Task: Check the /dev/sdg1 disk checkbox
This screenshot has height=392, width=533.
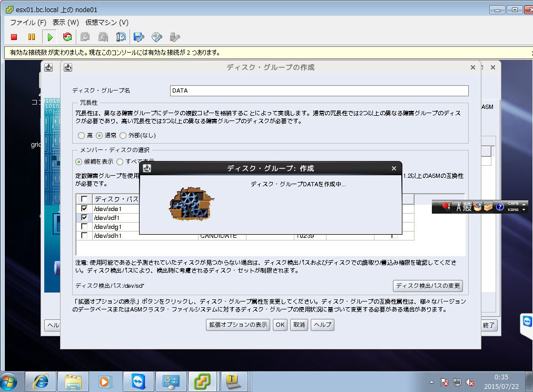Action: 84,227
